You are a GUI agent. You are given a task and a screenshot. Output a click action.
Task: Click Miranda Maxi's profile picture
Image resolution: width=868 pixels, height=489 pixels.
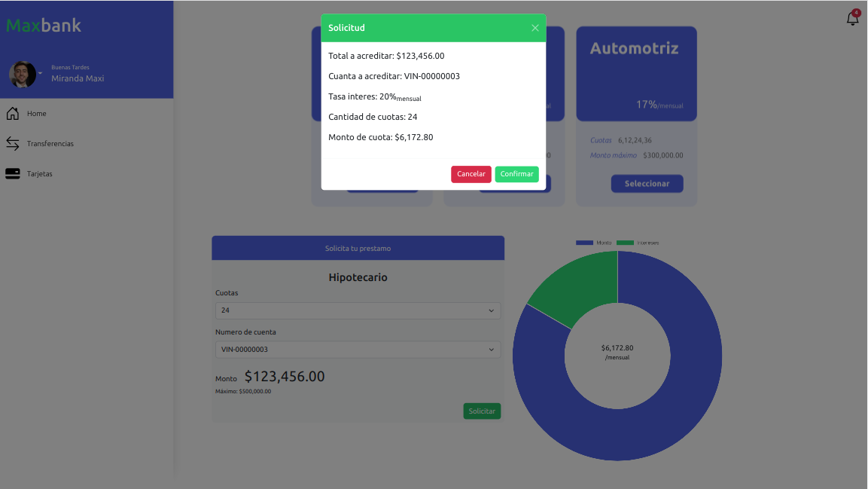(23, 73)
